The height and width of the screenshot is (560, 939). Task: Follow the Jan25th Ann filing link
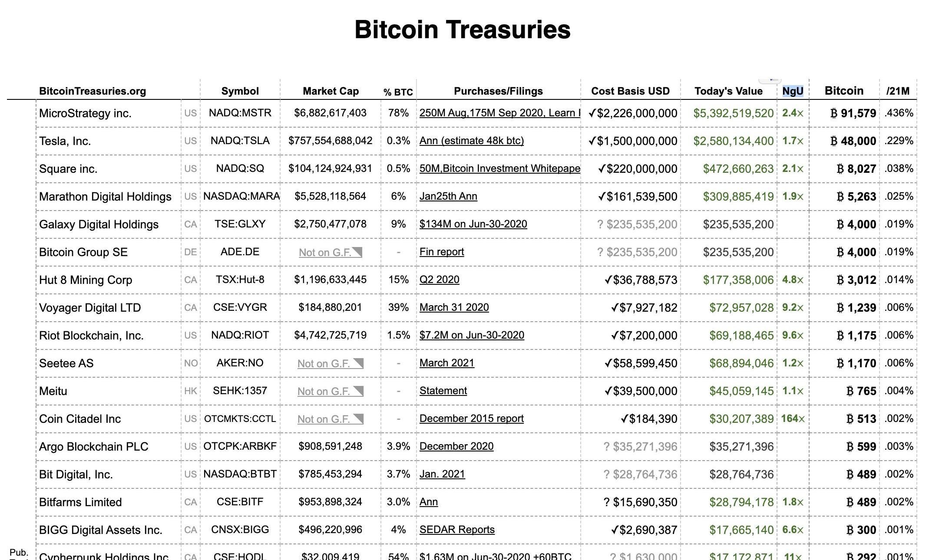coord(448,196)
